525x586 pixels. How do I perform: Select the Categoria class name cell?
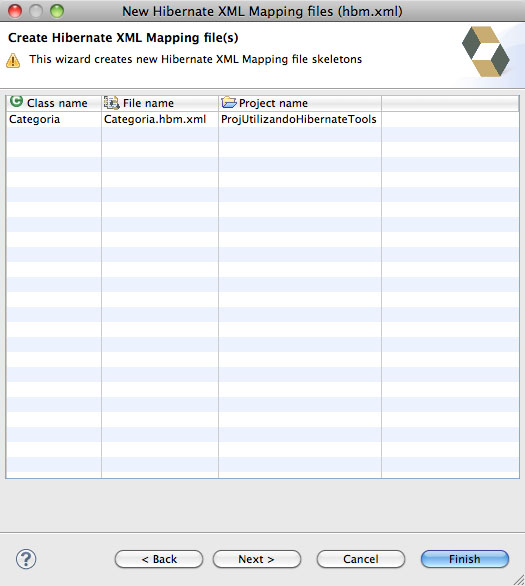(x=53, y=119)
